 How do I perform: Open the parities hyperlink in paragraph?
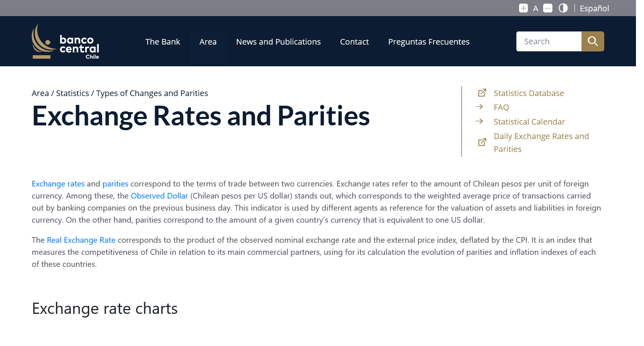(x=115, y=184)
